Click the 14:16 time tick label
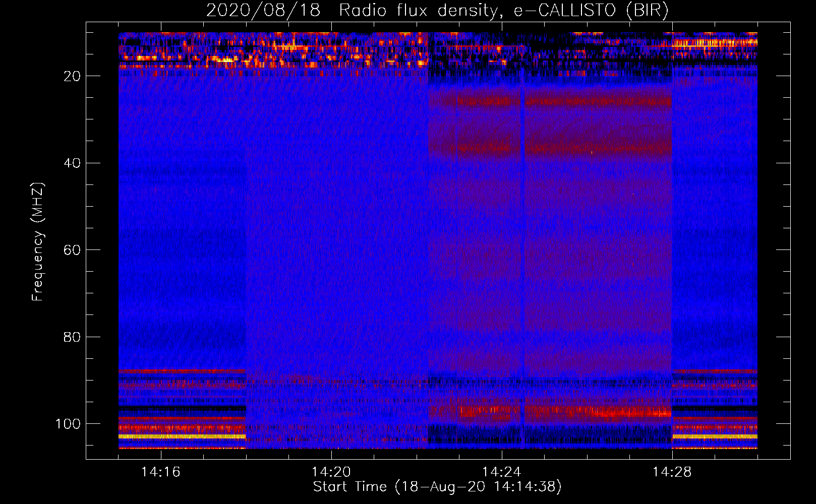The image size is (816, 504). click(161, 472)
